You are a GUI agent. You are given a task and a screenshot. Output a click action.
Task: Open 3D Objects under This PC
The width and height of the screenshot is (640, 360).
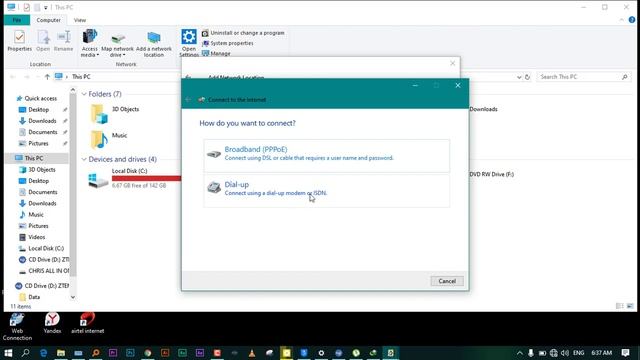pos(42,169)
